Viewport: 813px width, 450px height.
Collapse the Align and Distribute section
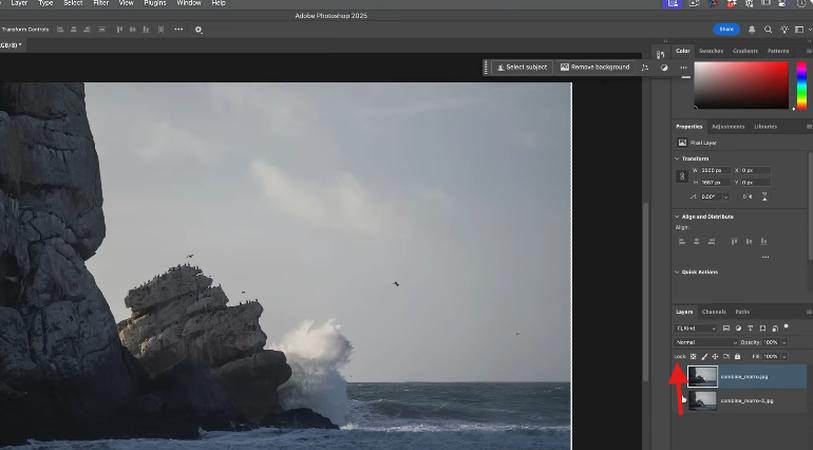(x=677, y=217)
